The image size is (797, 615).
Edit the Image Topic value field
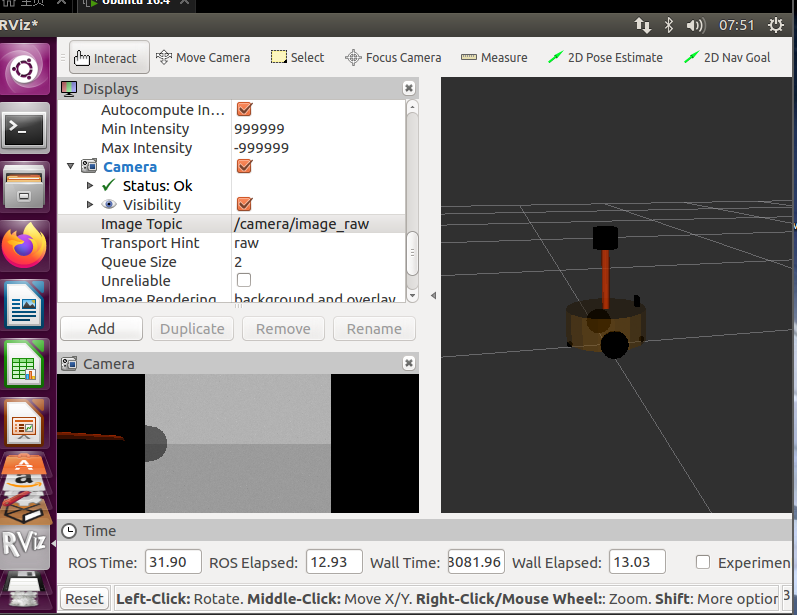pyautogui.click(x=317, y=224)
